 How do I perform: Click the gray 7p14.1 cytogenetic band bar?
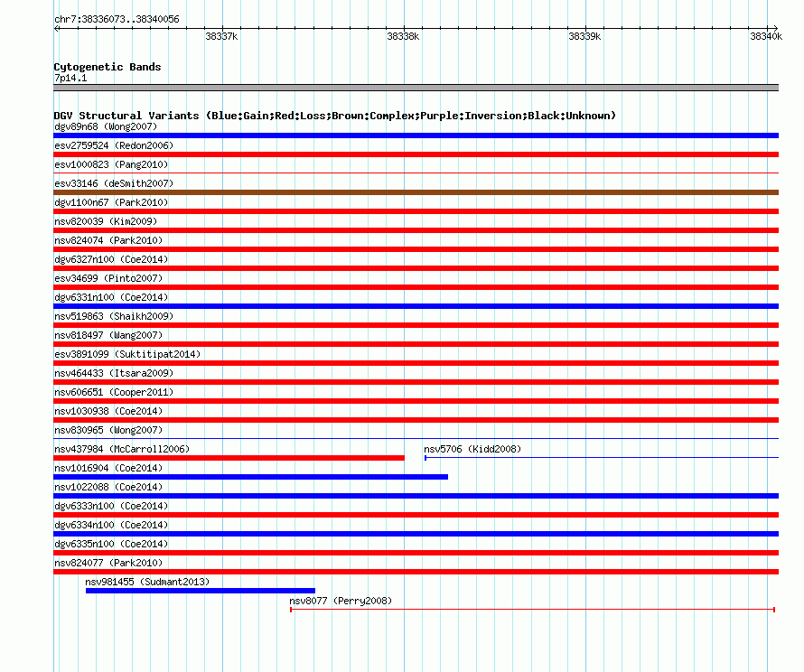tap(416, 88)
